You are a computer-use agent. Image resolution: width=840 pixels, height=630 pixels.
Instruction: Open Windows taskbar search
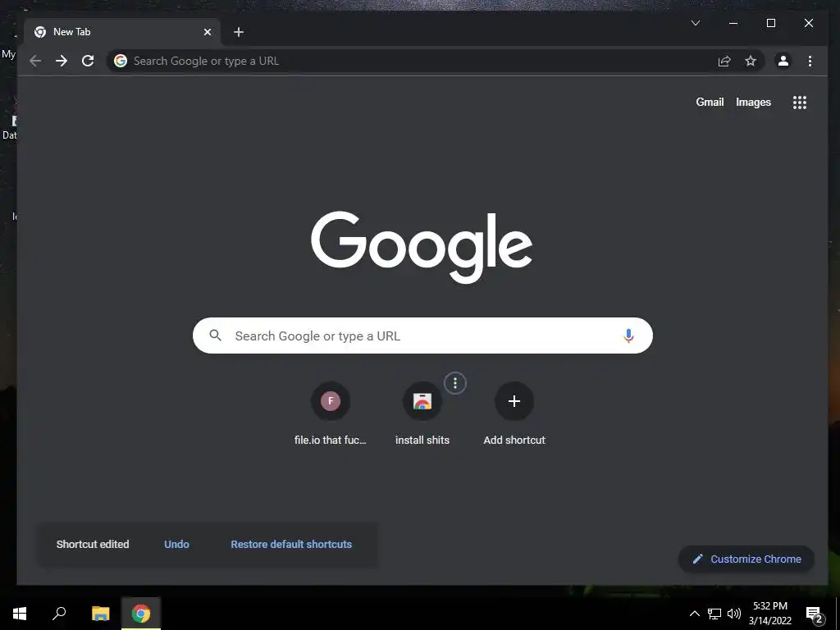[x=59, y=614]
